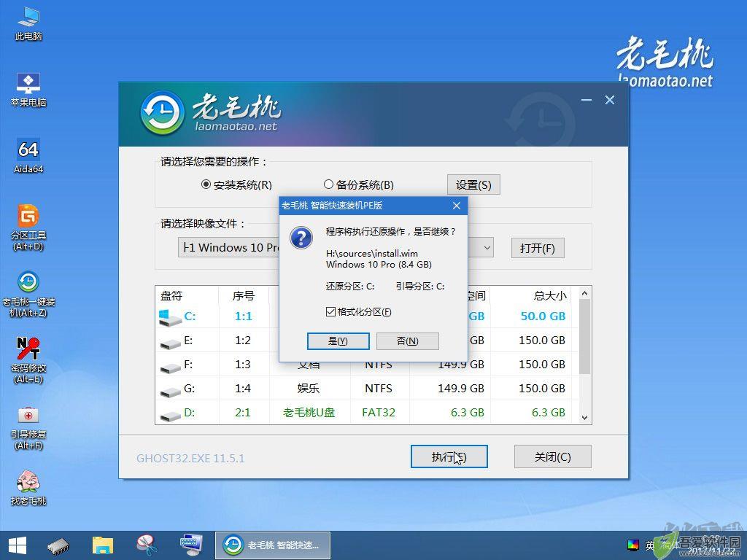The height and width of the screenshot is (560, 747).
Task: Click the G: drive disk icon
Action: click(170, 392)
